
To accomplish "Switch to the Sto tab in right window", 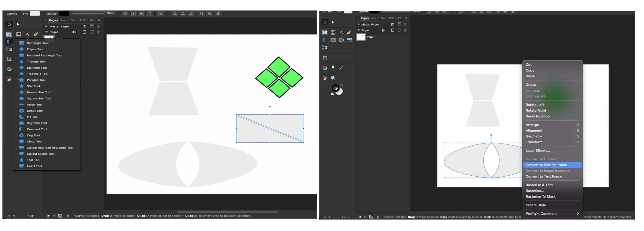I will (x=382, y=18).
